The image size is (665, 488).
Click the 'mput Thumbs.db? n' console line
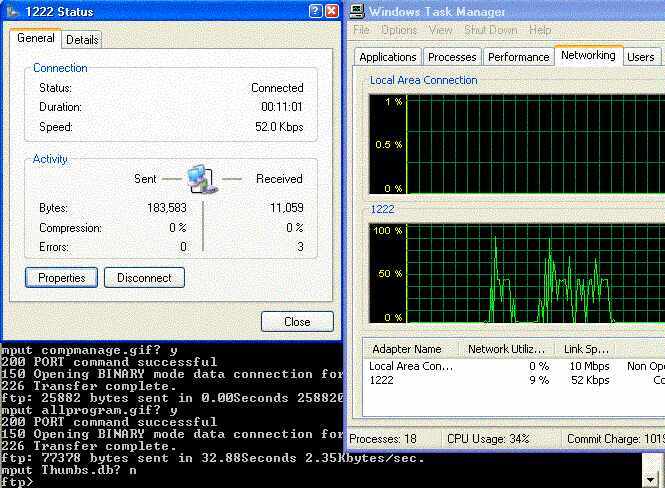[x=69, y=470]
